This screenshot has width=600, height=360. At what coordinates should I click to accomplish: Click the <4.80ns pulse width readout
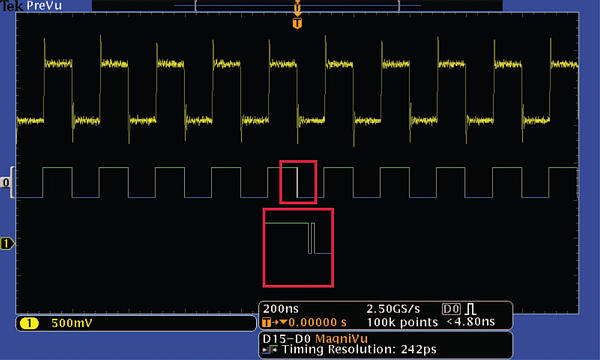(471, 322)
